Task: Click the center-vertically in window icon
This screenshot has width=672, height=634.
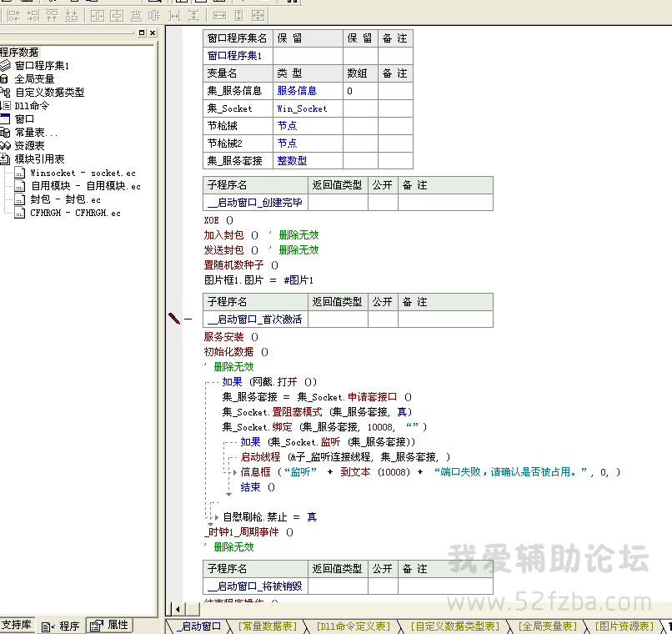Action: (x=116, y=16)
